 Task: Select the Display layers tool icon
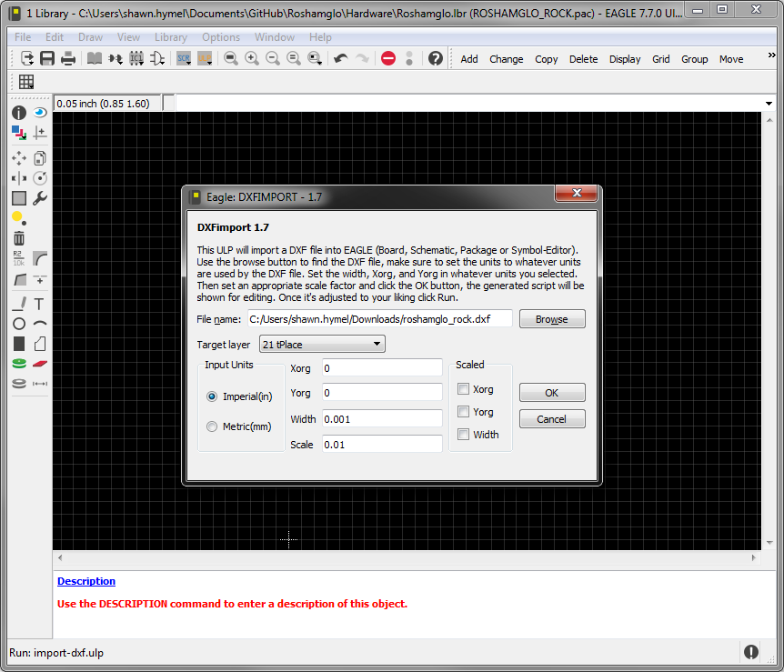coord(19,133)
